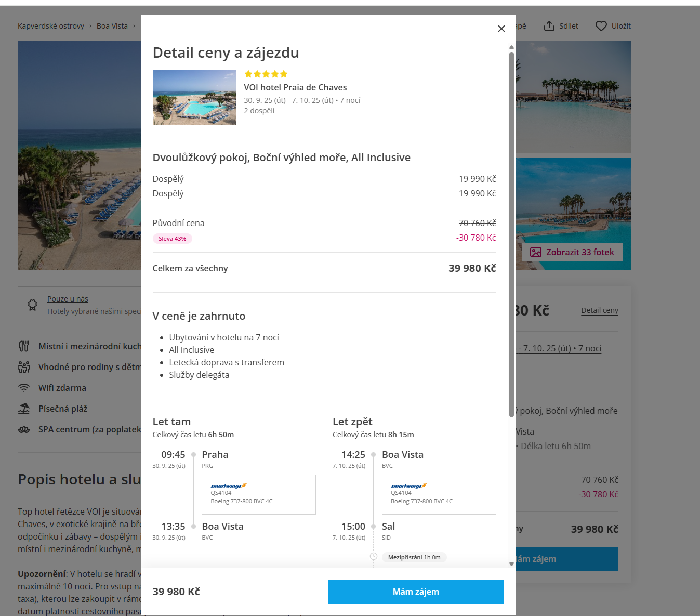
Task: Click the photo gallery icon
Action: [536, 253]
